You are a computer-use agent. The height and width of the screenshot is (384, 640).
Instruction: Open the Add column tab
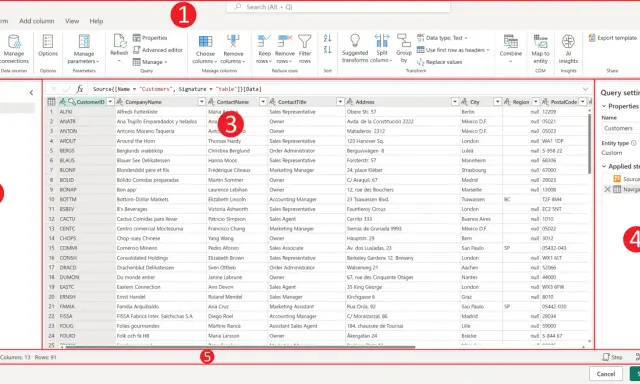click(37, 21)
